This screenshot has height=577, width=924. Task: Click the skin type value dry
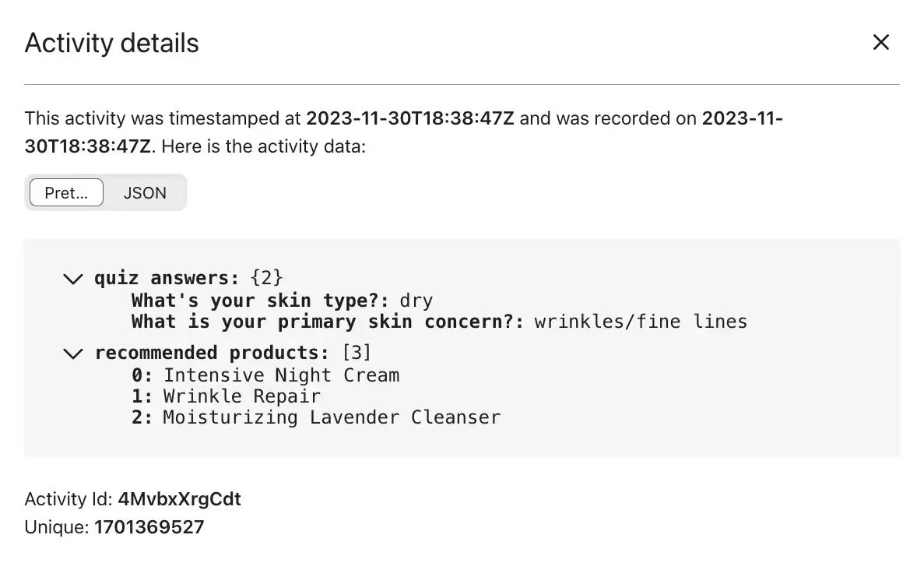tap(416, 301)
